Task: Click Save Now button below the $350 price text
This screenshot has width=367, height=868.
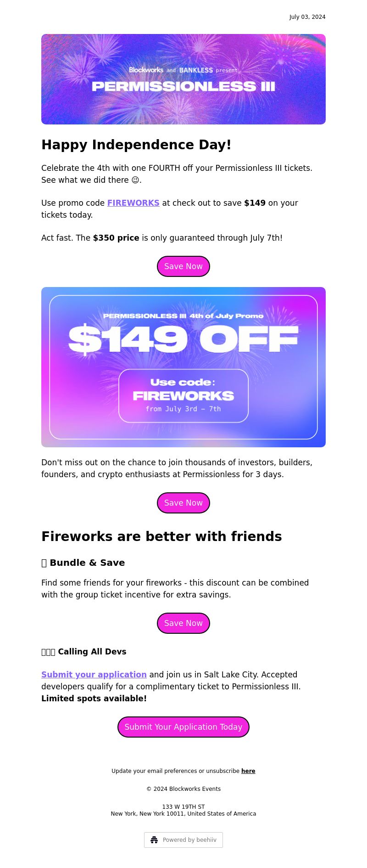Action: click(183, 266)
